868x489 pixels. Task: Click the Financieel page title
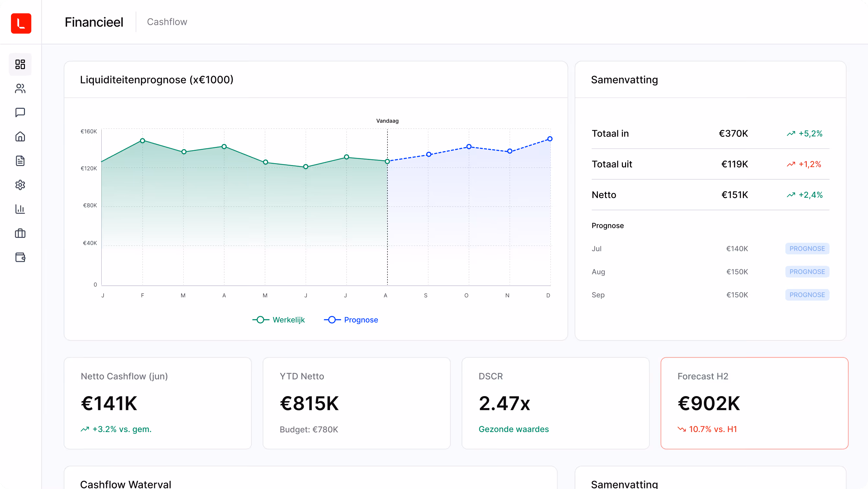[x=94, y=22]
